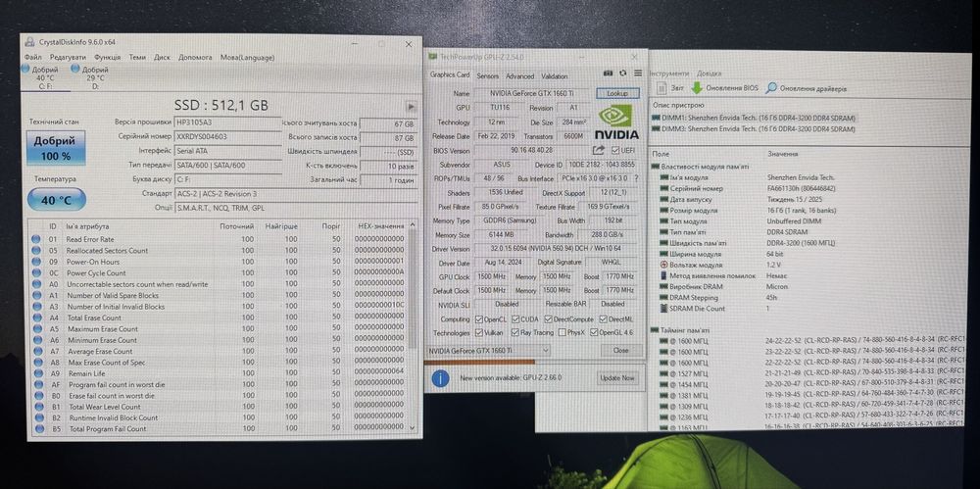Screen dimensions: 980x489
Task: Open Редагувати menu
Action: pyautogui.click(x=69, y=57)
